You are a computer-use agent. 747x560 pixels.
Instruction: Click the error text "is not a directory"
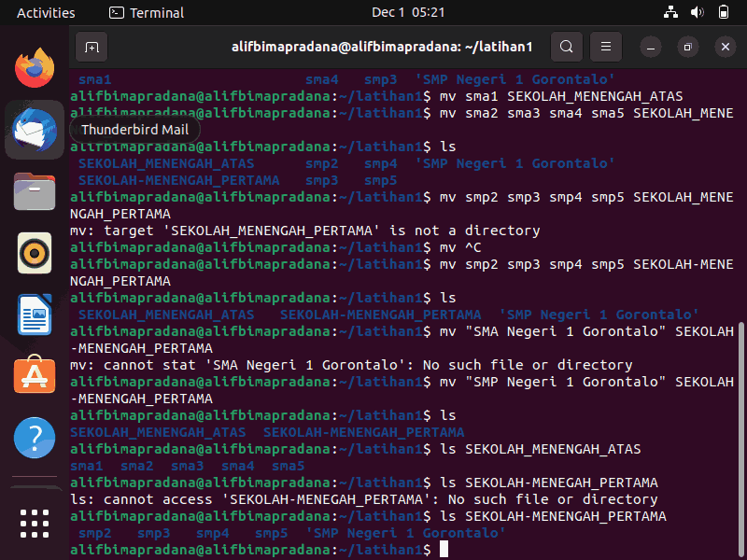click(464, 231)
